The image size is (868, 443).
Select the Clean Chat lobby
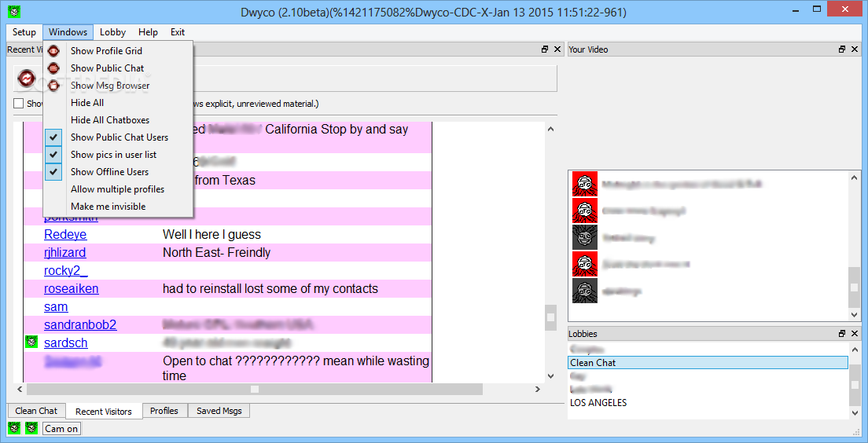point(708,363)
